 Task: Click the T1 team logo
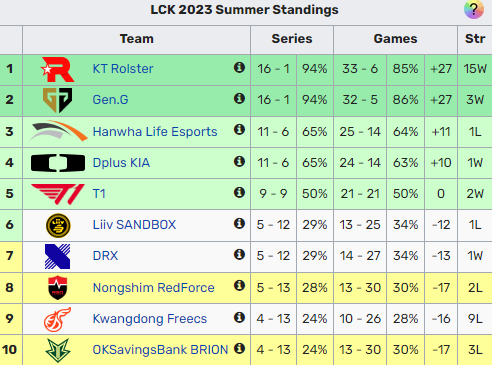pos(58,194)
